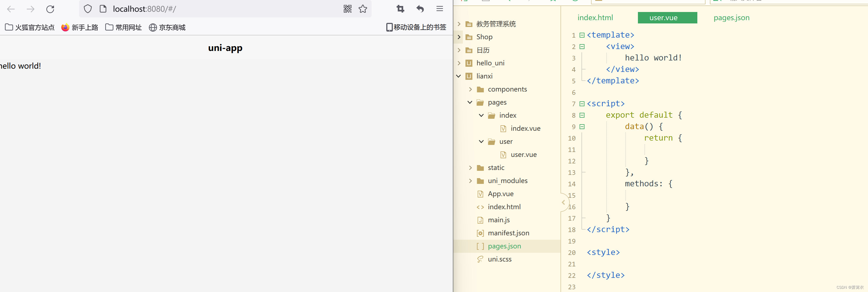Reload the localhost page
Screen dimensions: 868x292
pyautogui.click(x=50, y=9)
